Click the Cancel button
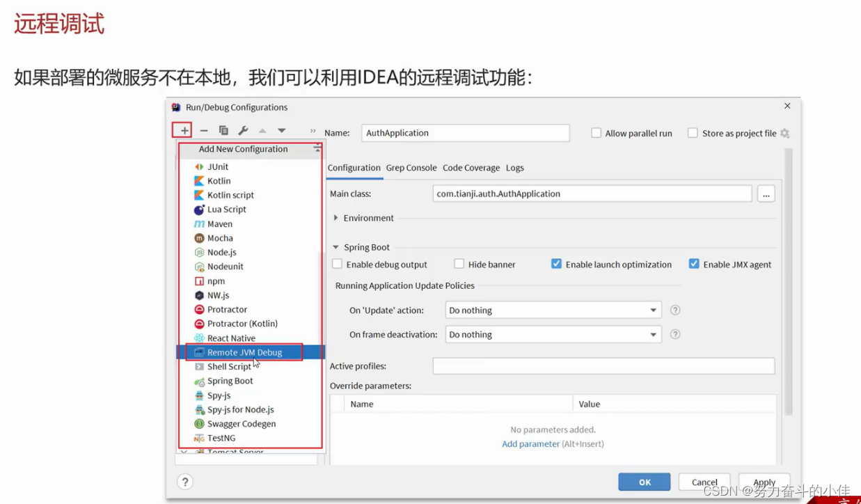This screenshot has width=861, height=504. (x=704, y=482)
